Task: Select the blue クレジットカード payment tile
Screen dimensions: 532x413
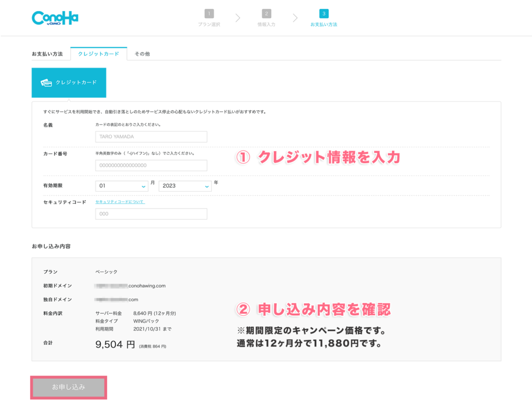Action: 69,83
